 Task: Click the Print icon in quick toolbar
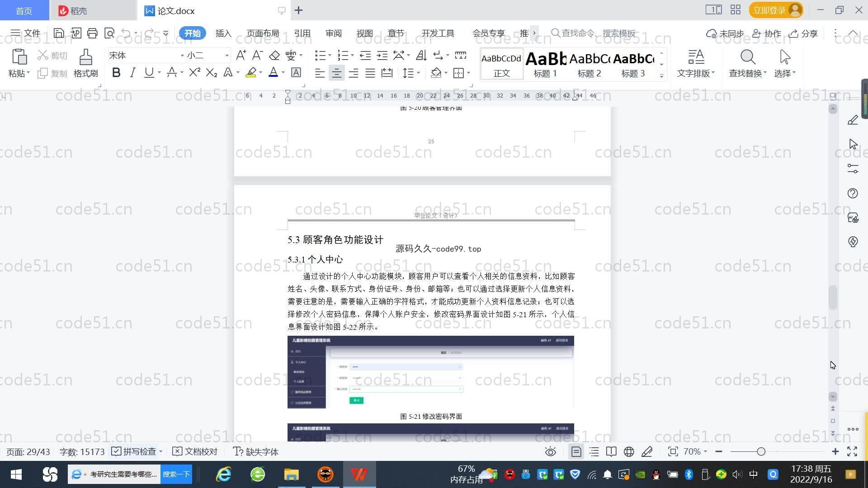click(92, 33)
